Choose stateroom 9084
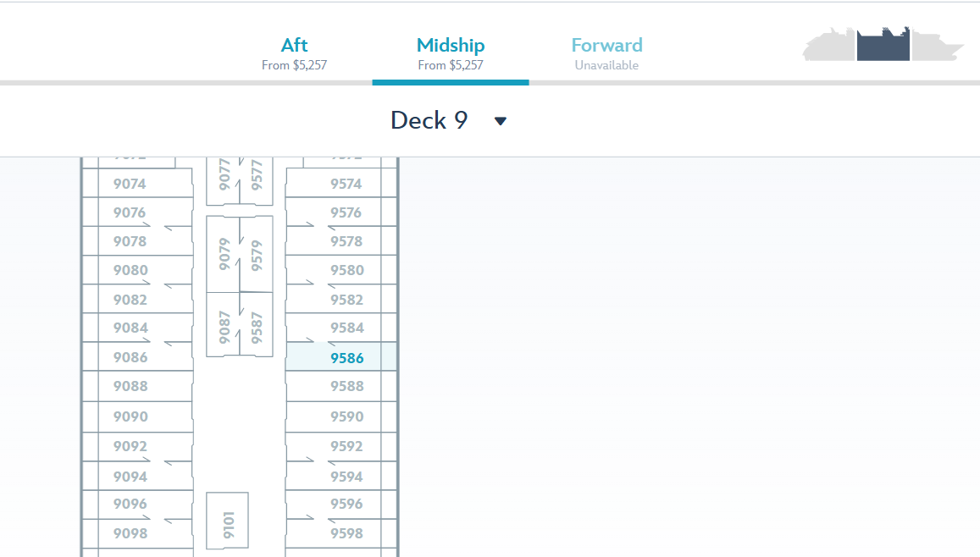The image size is (980, 557). (130, 328)
